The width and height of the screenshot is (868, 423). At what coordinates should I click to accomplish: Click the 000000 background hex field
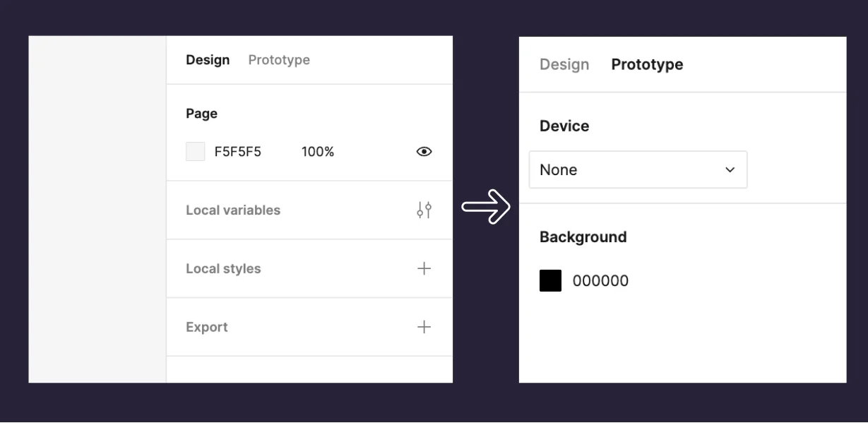pos(600,280)
